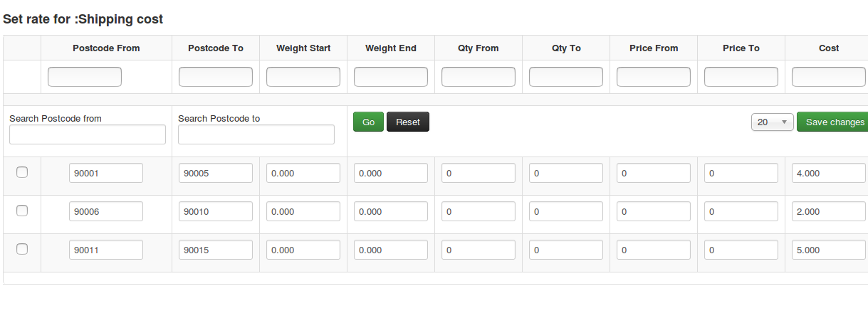The image size is (868, 318).
Task: Click the Cost field showing 4.000
Action: pyautogui.click(x=829, y=173)
